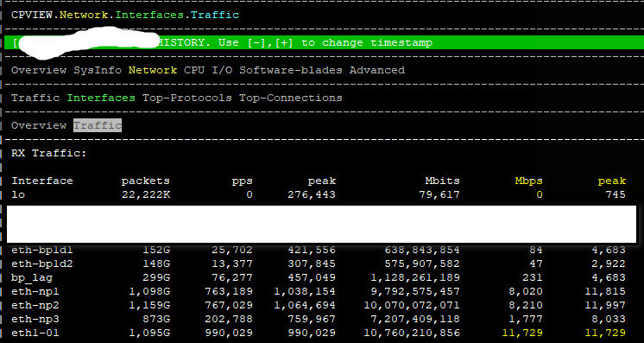Click lo peak Mbps value 745

point(616,194)
